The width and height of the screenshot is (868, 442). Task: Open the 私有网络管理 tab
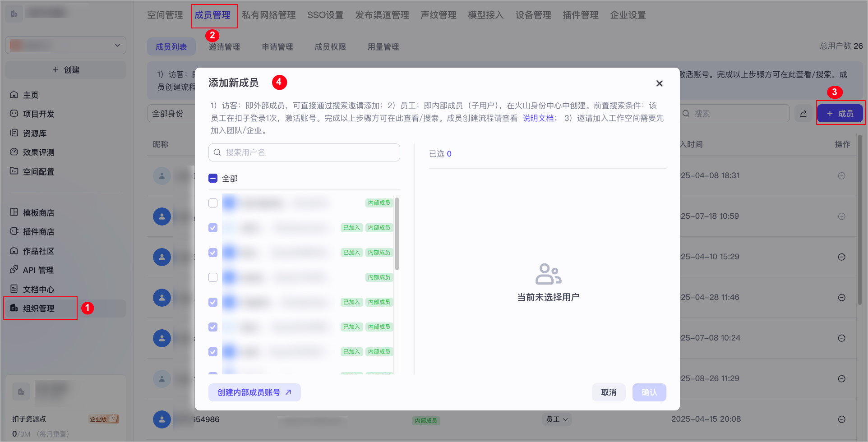point(269,15)
